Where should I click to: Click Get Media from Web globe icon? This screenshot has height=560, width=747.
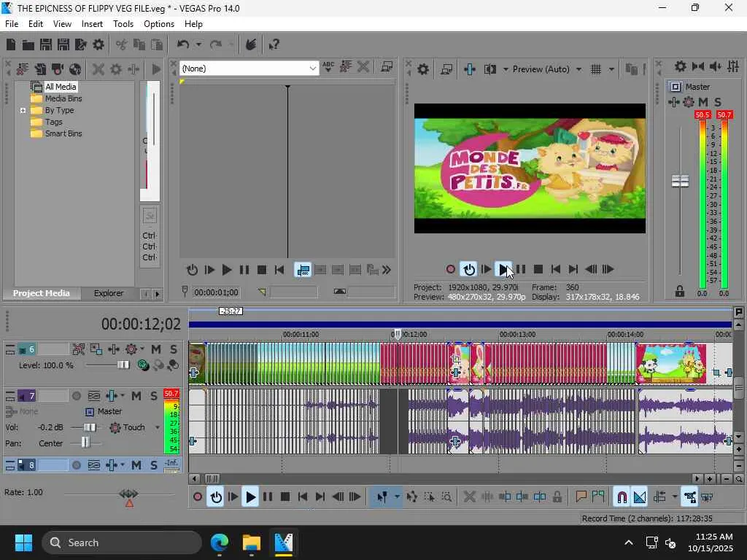point(75,69)
